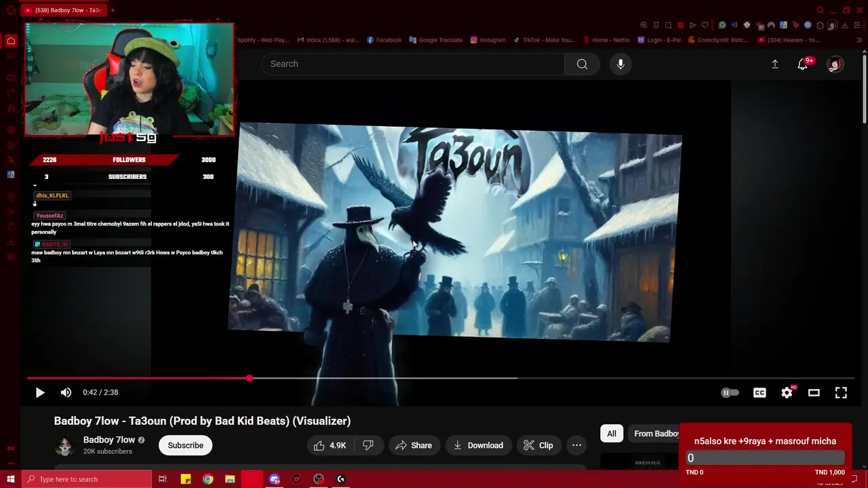Image resolution: width=868 pixels, height=488 pixels.
Task: Open the Google Translate bookmark
Action: pyautogui.click(x=436, y=40)
